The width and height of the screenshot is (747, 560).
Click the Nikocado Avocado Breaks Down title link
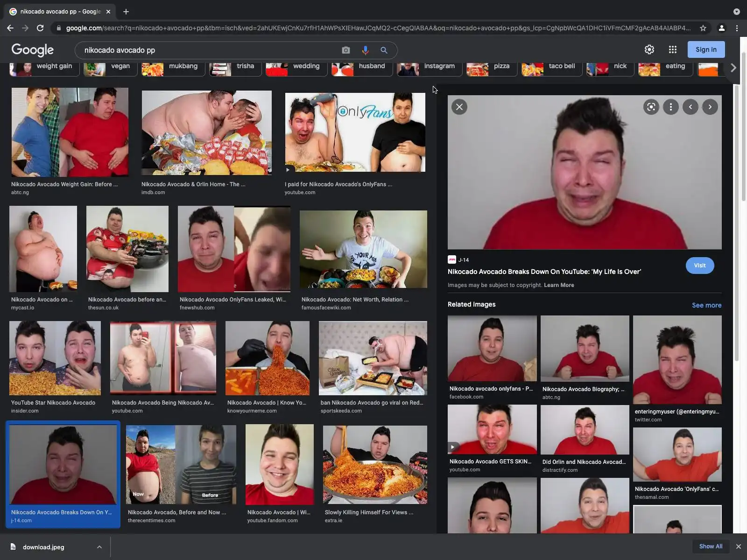click(544, 272)
